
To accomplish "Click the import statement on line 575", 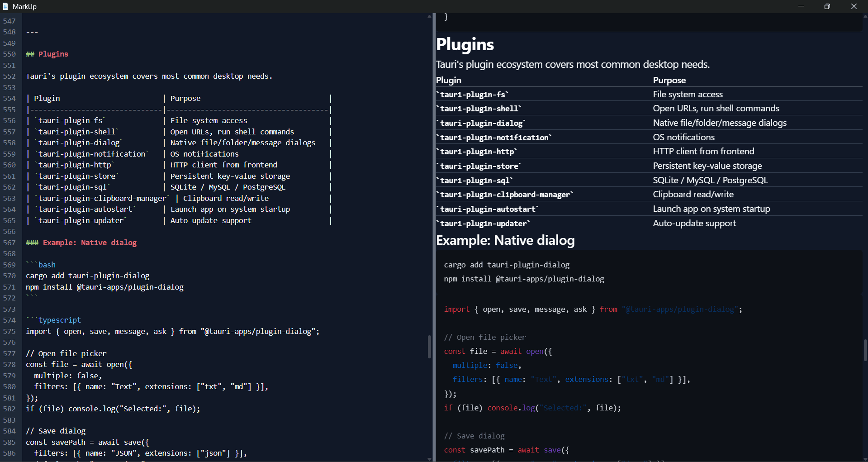I will pos(172,331).
